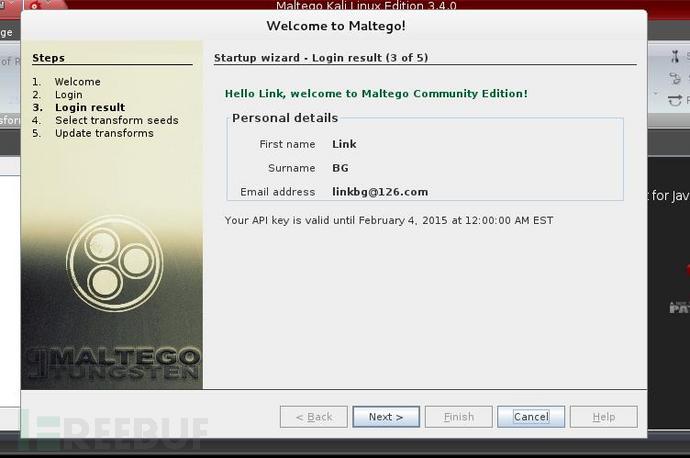
Task: Click the Surname value BG
Action: (340, 168)
